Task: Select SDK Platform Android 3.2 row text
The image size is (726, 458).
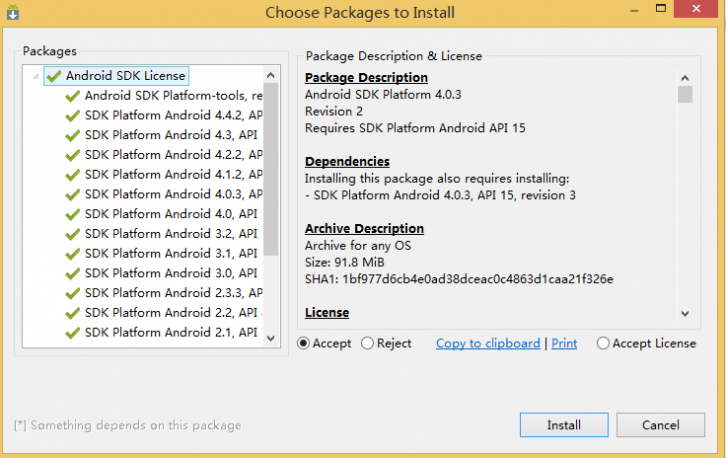Action: pyautogui.click(x=171, y=234)
